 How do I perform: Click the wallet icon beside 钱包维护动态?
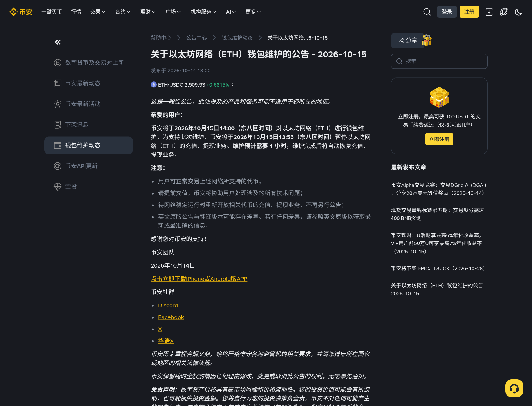(58, 145)
